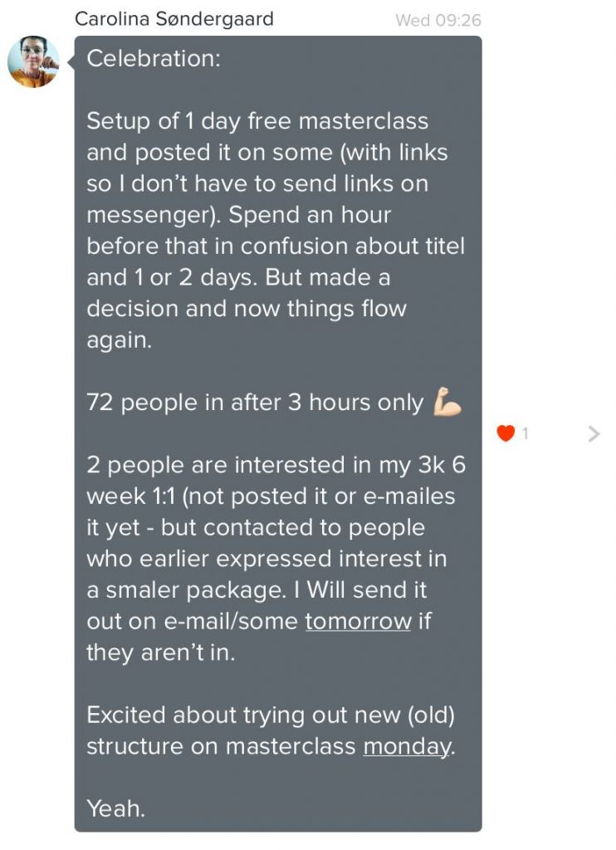The image size is (616, 850).
Task: Click the flexed bicep emoji
Action: pyautogui.click(x=447, y=403)
